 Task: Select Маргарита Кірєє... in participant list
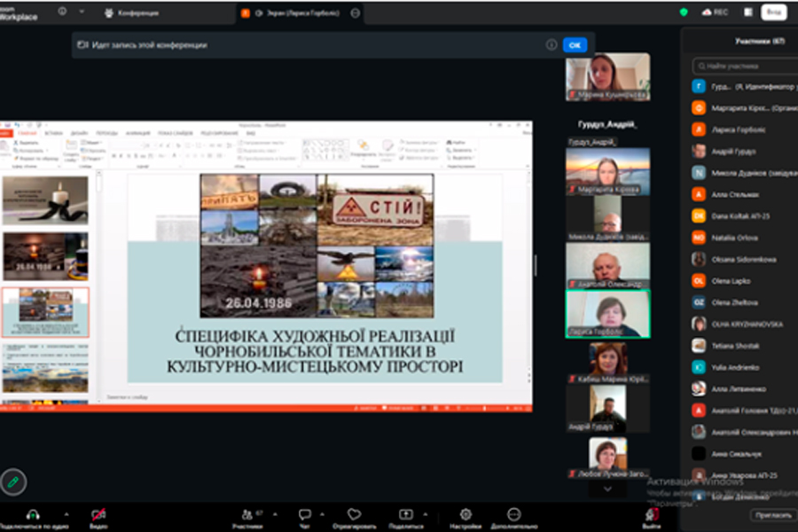(x=745, y=108)
